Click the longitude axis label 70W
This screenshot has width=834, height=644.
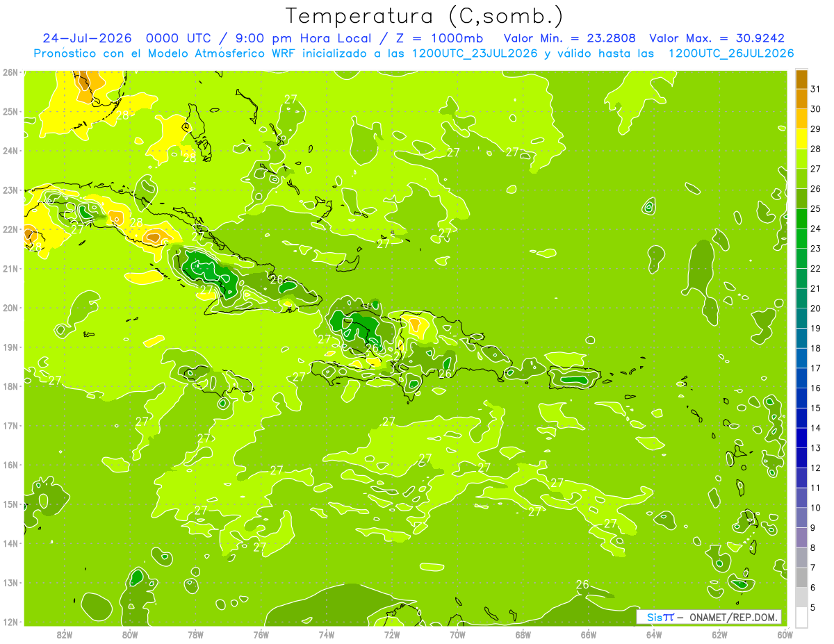(x=457, y=634)
